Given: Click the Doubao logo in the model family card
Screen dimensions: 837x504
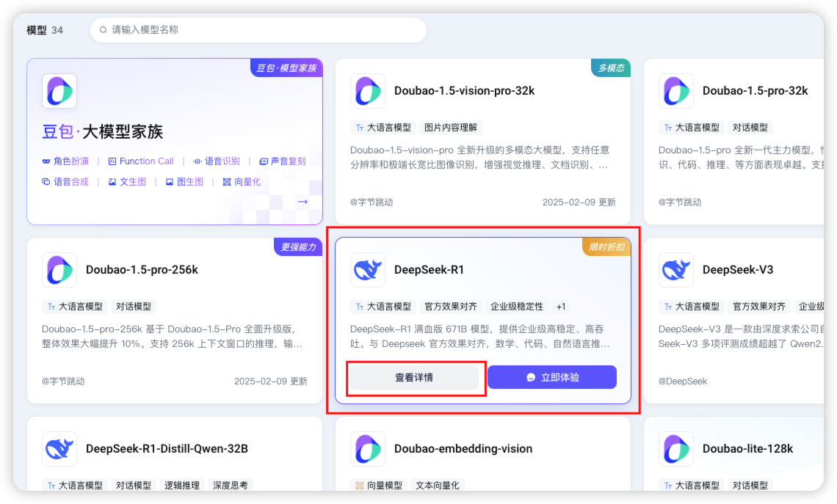Looking at the screenshot, I should point(59,91).
